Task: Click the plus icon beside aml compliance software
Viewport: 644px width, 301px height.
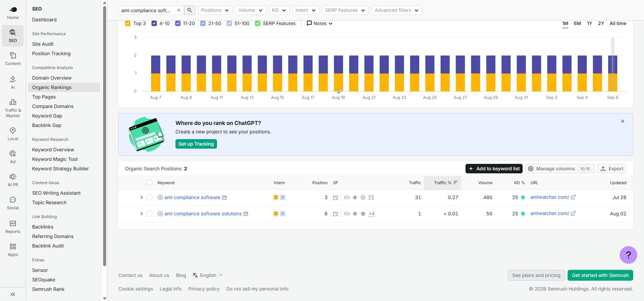Action: tap(160, 197)
